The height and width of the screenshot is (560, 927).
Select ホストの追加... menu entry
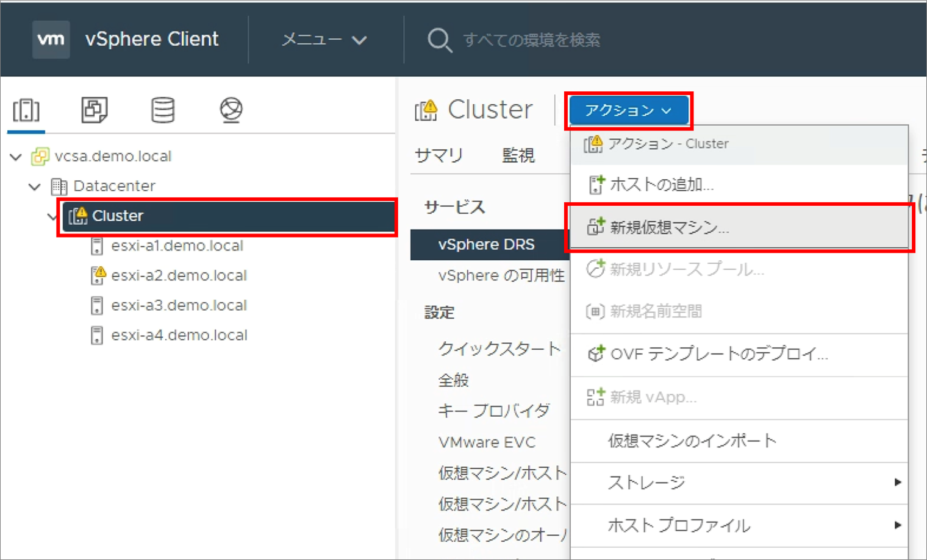coord(739,185)
